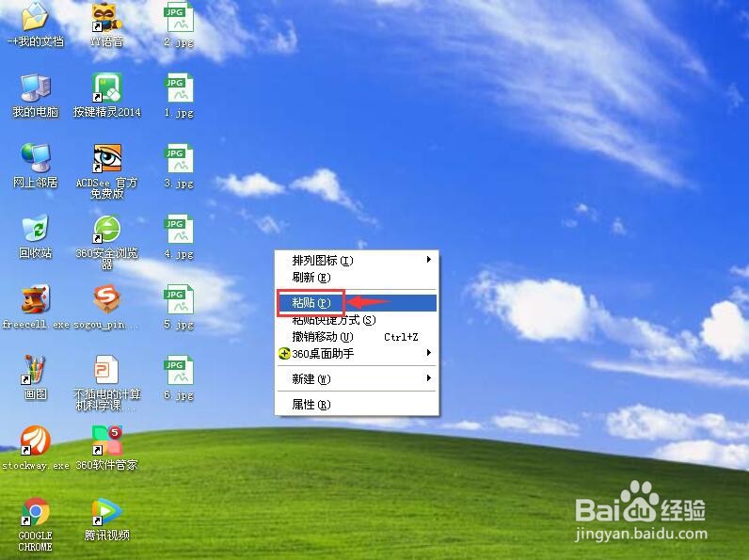Choose 刷新 from context menu
The height and width of the screenshot is (560, 749).
(x=357, y=278)
